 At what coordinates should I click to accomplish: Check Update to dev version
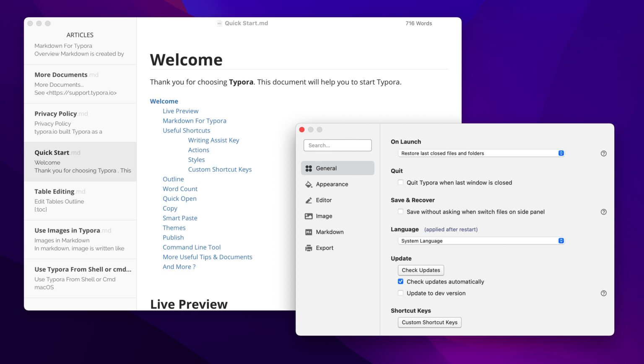coord(400,292)
